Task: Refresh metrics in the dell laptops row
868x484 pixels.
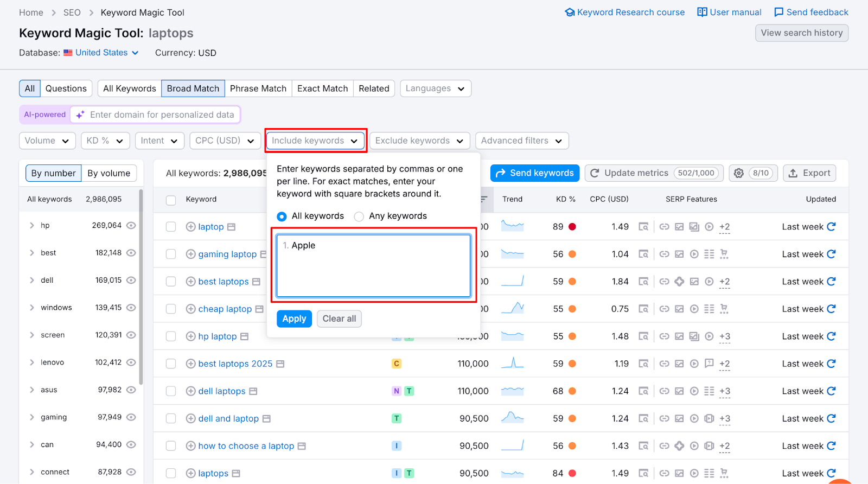Action: [831, 391]
